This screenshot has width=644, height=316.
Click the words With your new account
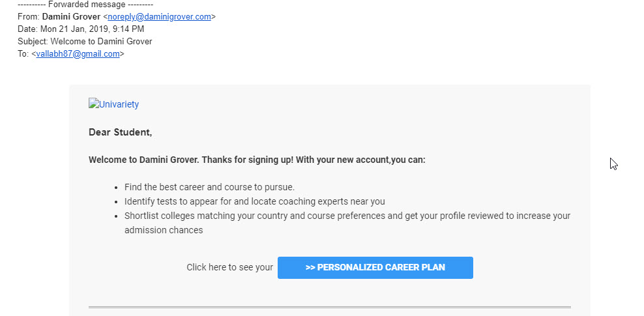click(x=343, y=160)
